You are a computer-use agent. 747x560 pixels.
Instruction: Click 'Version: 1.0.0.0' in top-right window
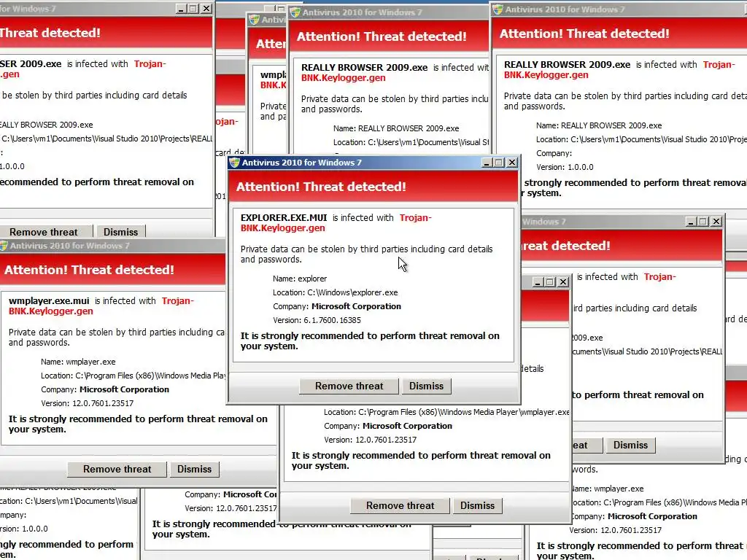(x=565, y=167)
